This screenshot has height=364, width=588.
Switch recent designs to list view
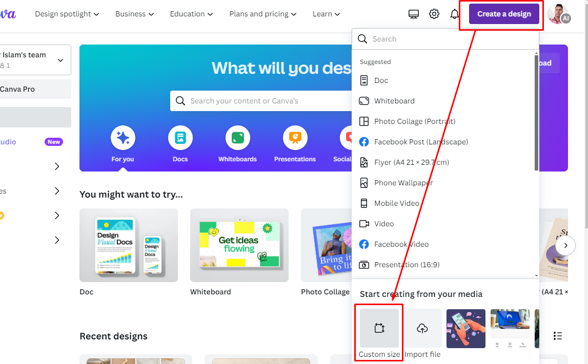click(x=558, y=336)
